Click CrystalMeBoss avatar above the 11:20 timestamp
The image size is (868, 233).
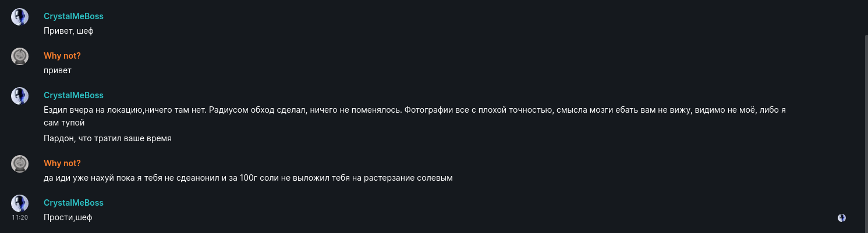tap(20, 203)
